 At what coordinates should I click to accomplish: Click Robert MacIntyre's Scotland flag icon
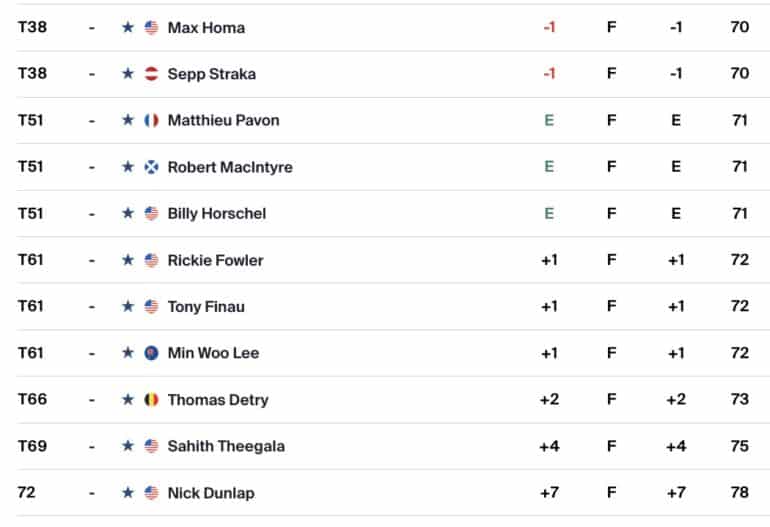(151, 167)
